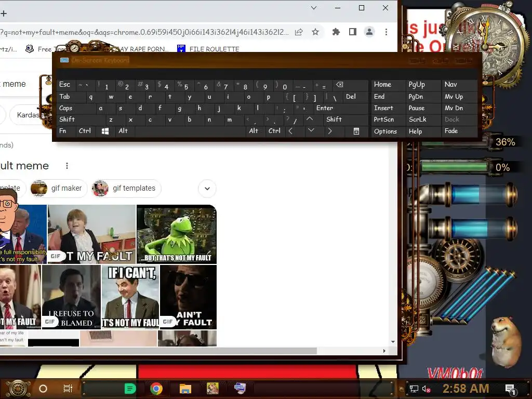Expand the Chrome tab search chevron
The width and height of the screenshot is (532, 399).
point(314,8)
